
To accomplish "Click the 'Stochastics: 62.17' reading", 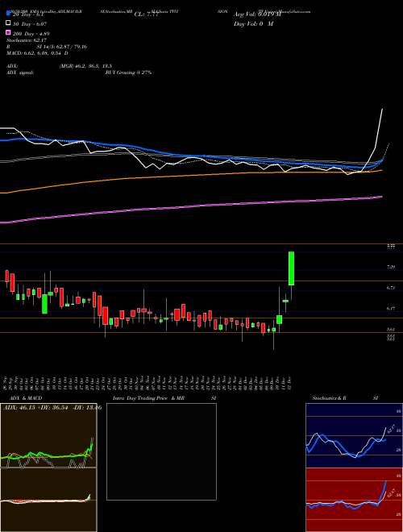I will [x=27, y=40].
